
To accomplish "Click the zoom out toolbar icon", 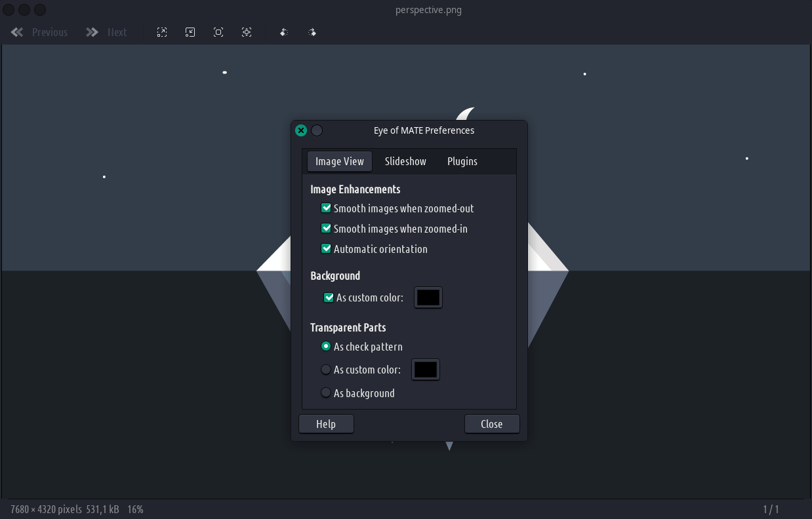I will (x=190, y=32).
